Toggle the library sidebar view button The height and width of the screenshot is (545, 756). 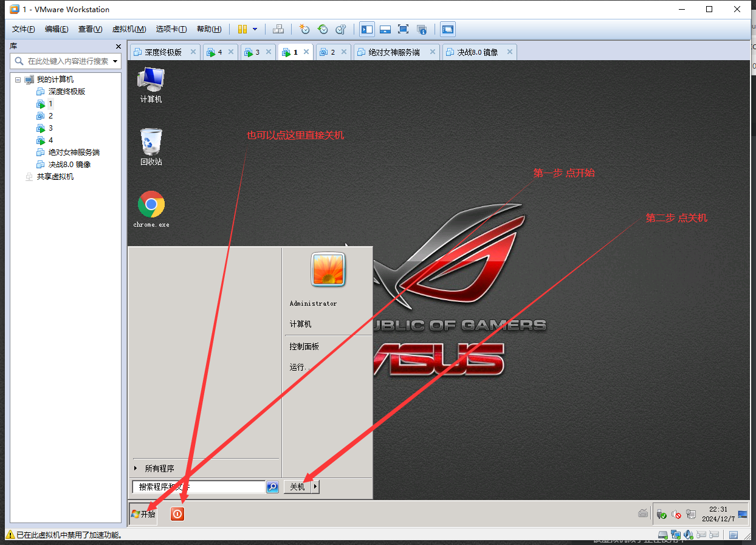367,29
